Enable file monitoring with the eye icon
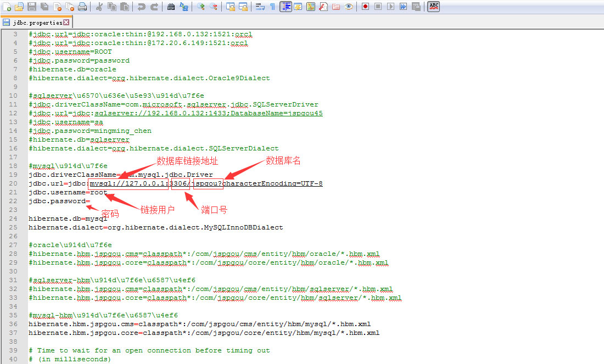Viewport: 604px width, 364px height. coord(349,7)
